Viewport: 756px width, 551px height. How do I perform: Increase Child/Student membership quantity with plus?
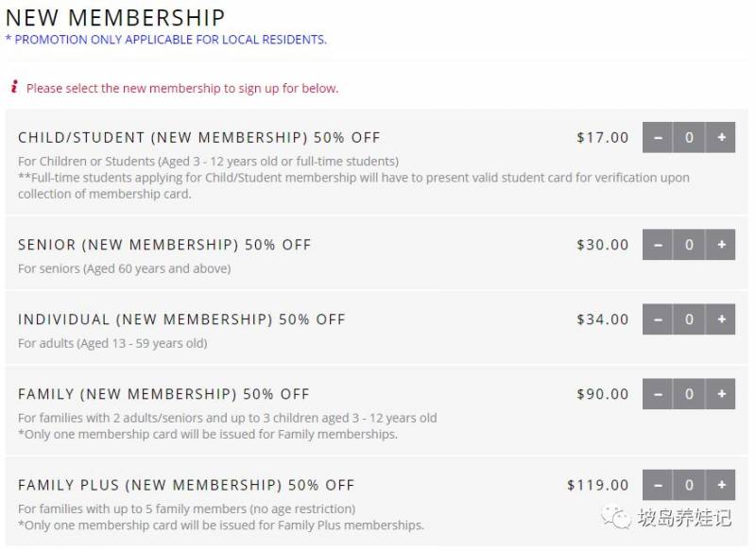(721, 137)
